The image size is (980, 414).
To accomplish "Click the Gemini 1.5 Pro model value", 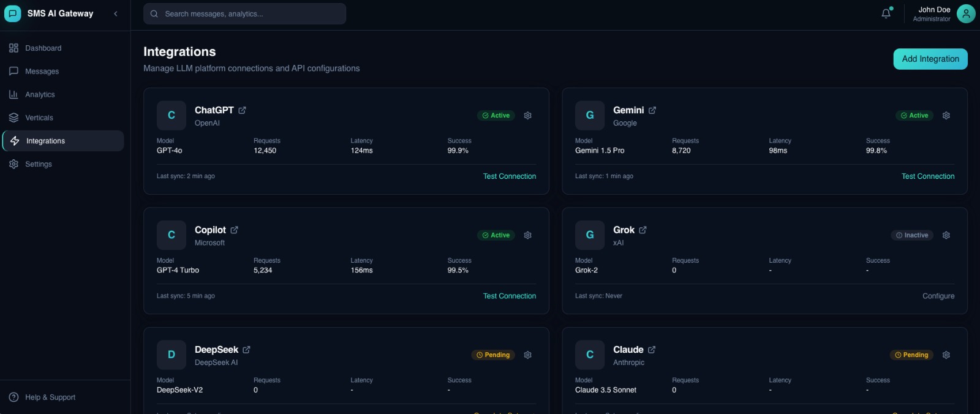I will click(x=600, y=151).
